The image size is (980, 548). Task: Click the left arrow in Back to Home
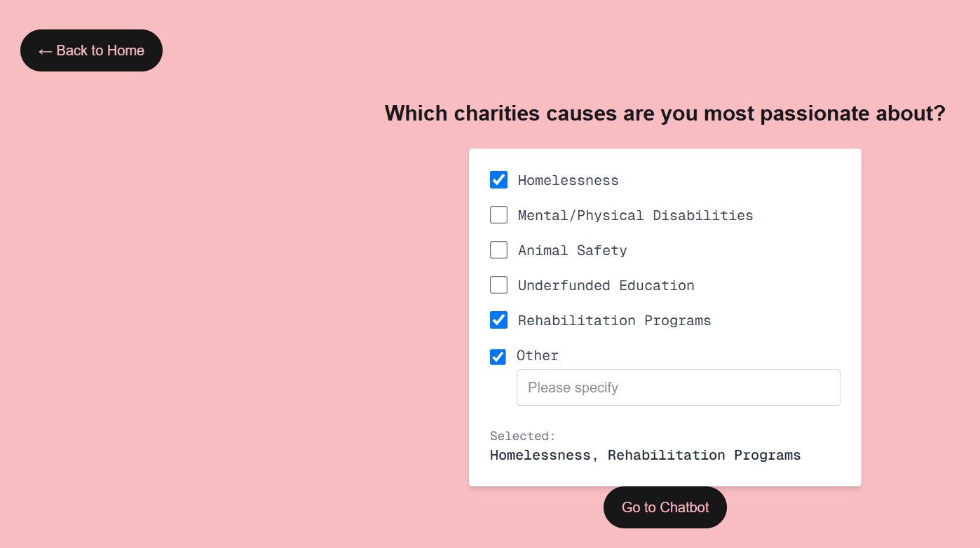tap(45, 51)
